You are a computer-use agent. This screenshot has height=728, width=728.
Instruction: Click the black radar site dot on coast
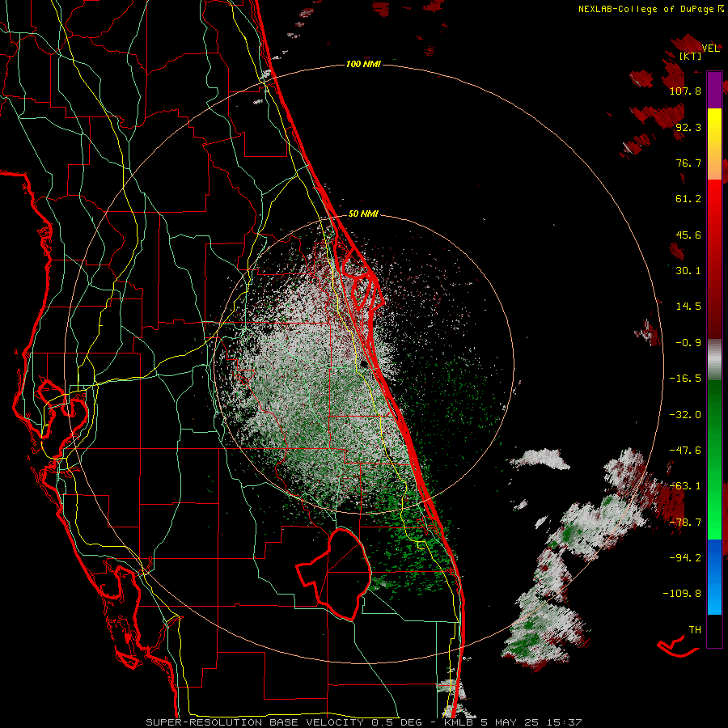tap(363, 363)
